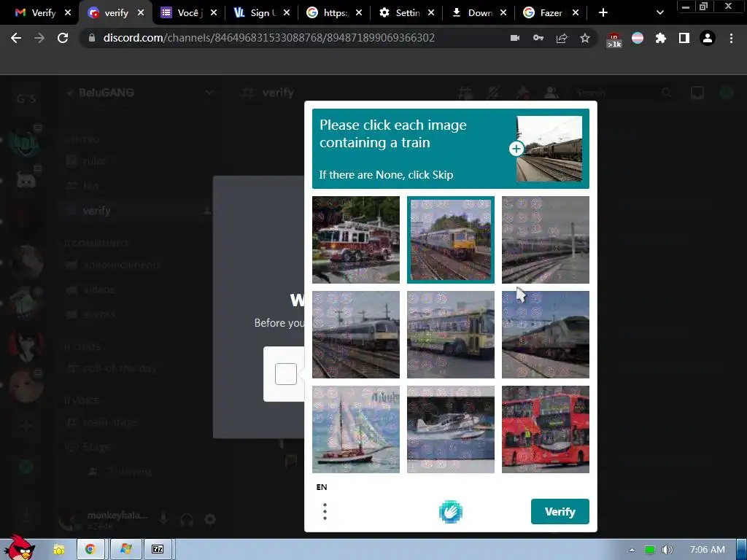Viewport: 747px width, 560px height.
Task: Change captcha language EN
Action: (322, 486)
